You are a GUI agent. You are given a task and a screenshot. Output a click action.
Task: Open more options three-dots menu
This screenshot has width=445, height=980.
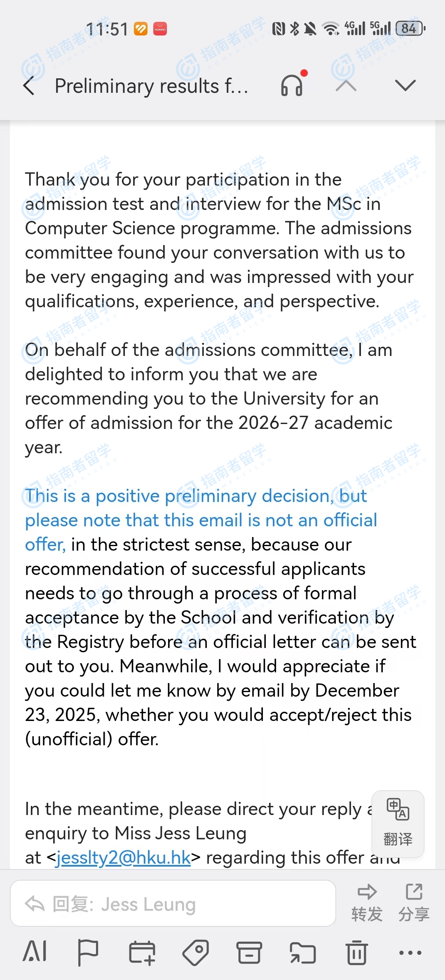(x=410, y=952)
